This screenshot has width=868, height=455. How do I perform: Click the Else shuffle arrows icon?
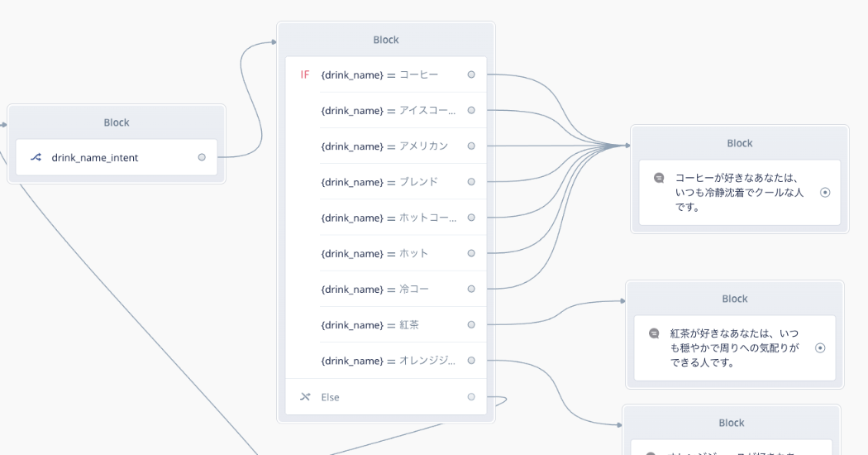tap(305, 397)
